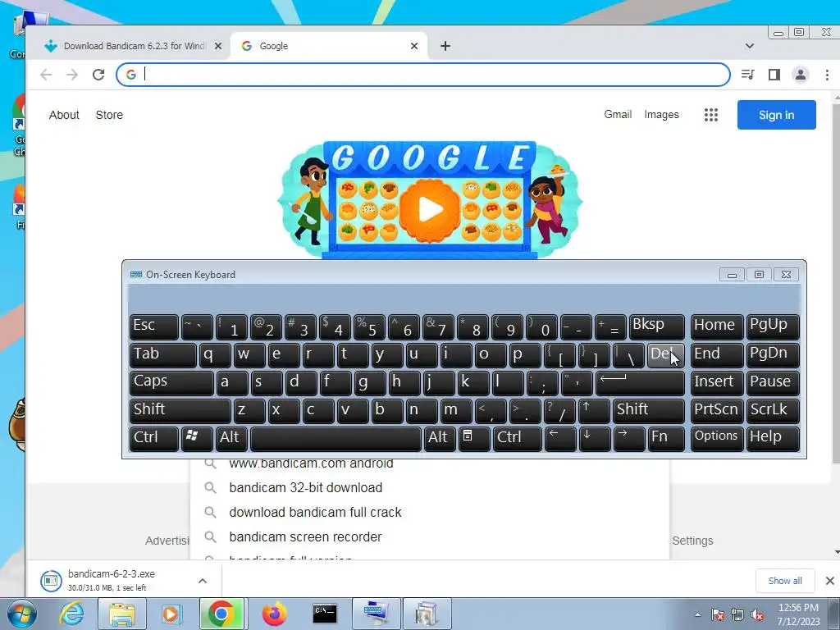The height and width of the screenshot is (630, 840).
Task: Click the Tab key on the keyboard
Action: 163,355
